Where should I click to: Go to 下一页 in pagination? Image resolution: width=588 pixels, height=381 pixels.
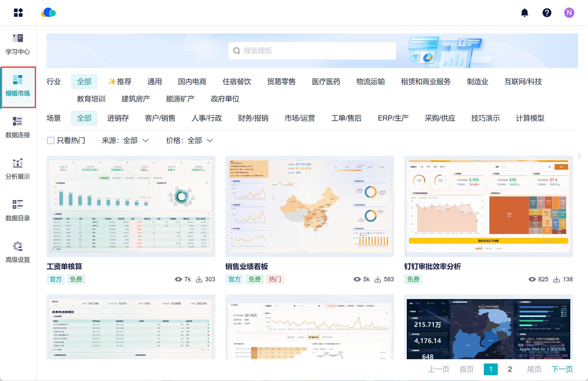click(x=562, y=369)
